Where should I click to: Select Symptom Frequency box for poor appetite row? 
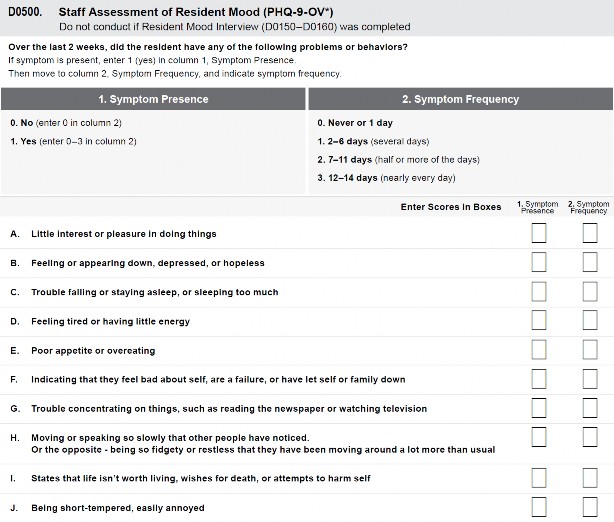pyautogui.click(x=590, y=350)
